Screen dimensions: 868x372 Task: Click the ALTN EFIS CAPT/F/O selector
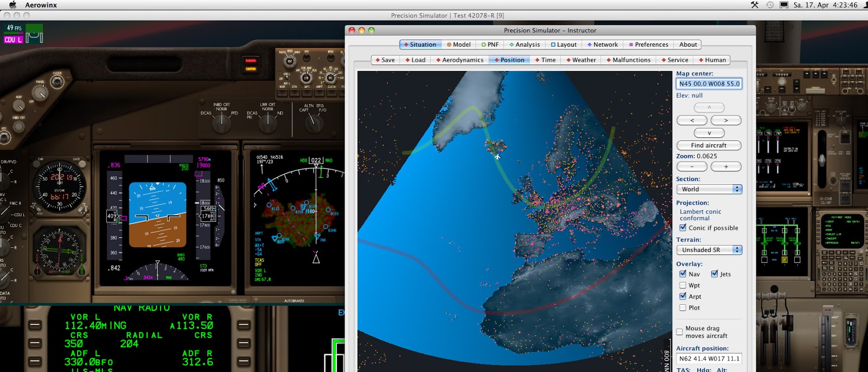pos(314,124)
